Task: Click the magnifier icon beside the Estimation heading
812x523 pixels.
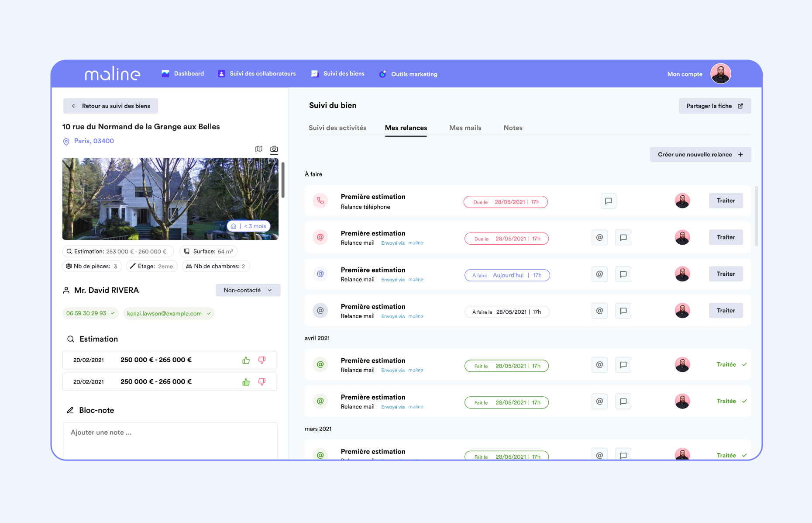Action: (x=70, y=339)
